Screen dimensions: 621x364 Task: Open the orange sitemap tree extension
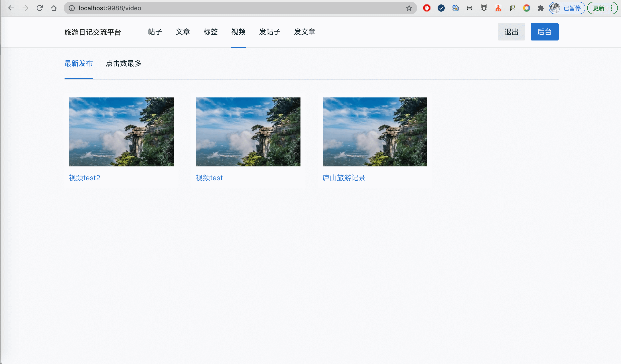click(498, 8)
